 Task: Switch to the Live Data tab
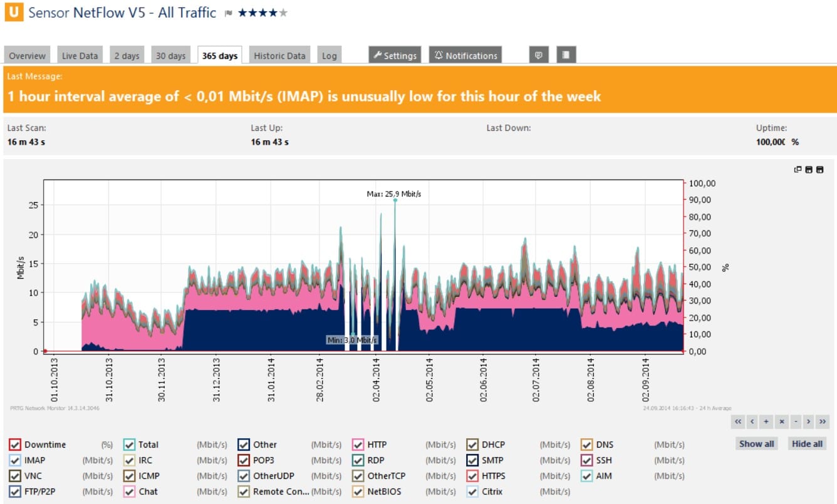point(80,55)
